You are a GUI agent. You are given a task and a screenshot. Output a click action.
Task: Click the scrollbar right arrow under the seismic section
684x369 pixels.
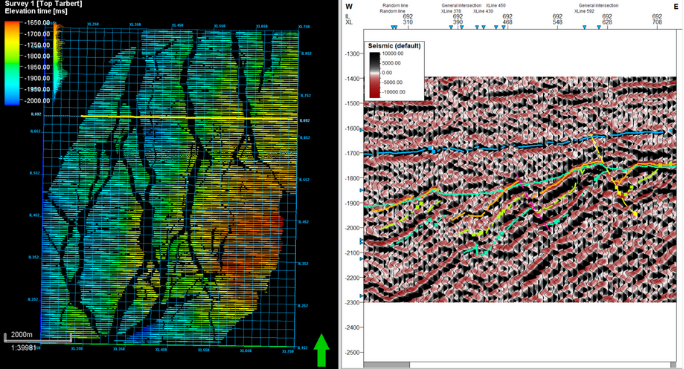(x=673, y=365)
